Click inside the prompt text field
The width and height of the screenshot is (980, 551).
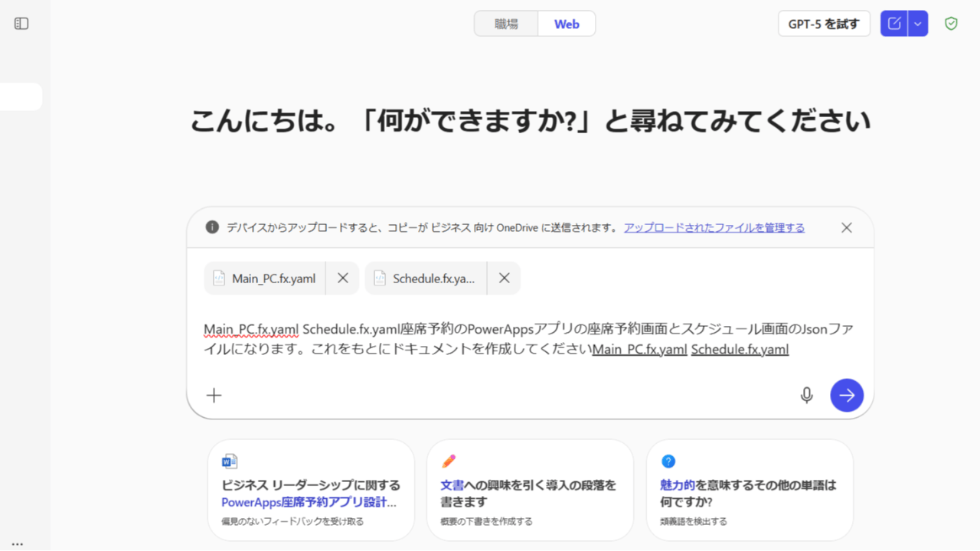point(529,339)
